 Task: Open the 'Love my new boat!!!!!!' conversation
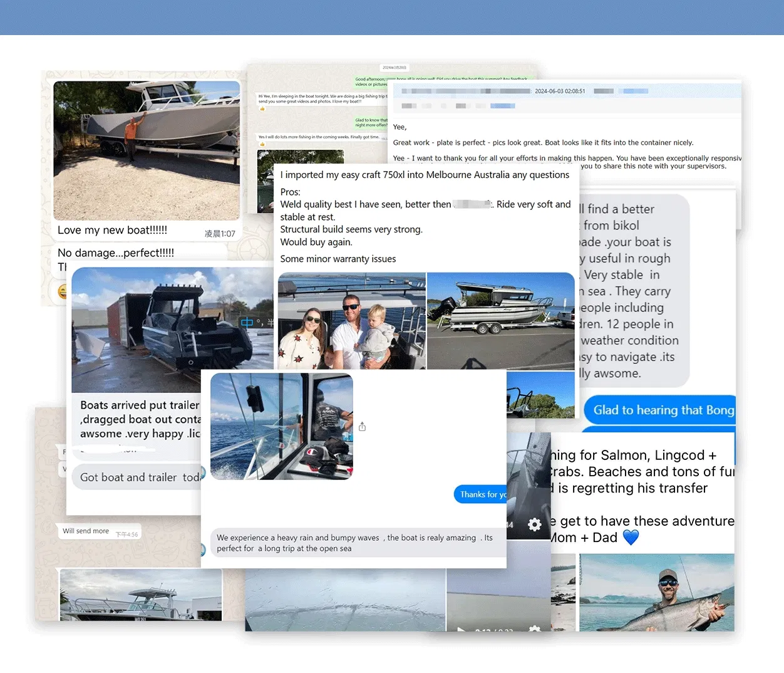click(x=112, y=230)
